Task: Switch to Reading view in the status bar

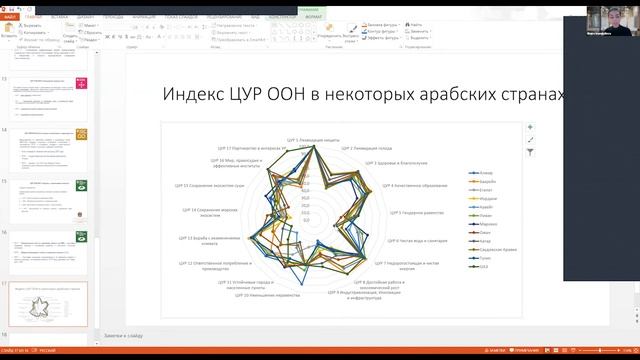Action: click(x=564, y=351)
